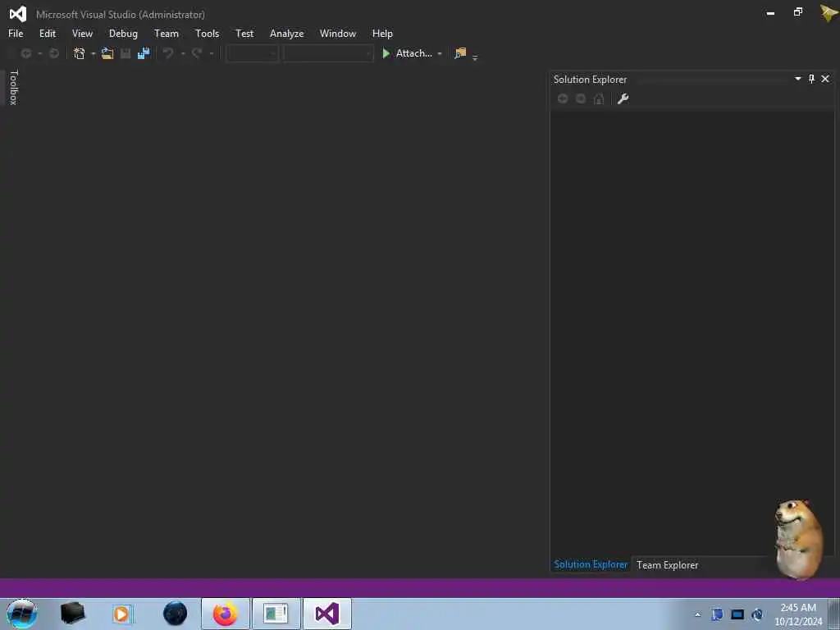Click the feedback paper-plane icon in title bar

coord(829,13)
